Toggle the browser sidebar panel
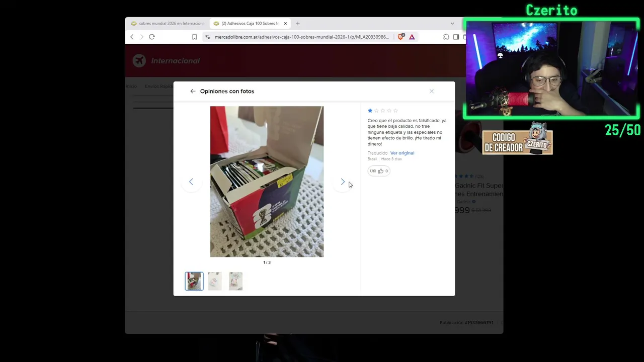 [x=456, y=37]
